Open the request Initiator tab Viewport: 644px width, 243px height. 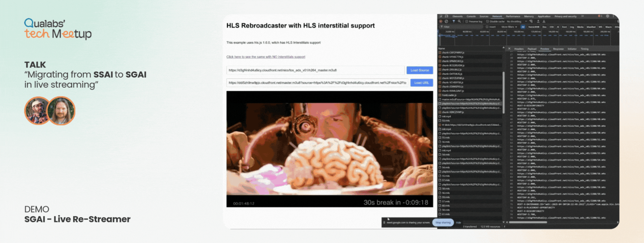(x=572, y=49)
